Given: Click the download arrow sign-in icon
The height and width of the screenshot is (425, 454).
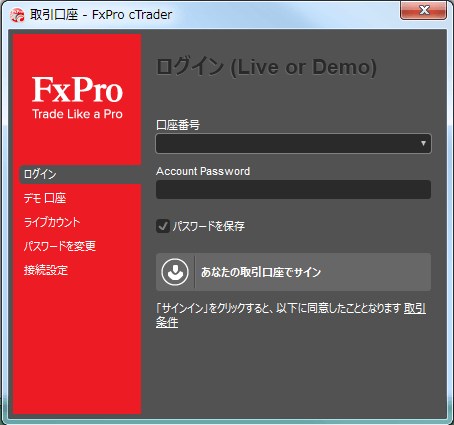Looking at the screenshot, I should (x=175, y=272).
